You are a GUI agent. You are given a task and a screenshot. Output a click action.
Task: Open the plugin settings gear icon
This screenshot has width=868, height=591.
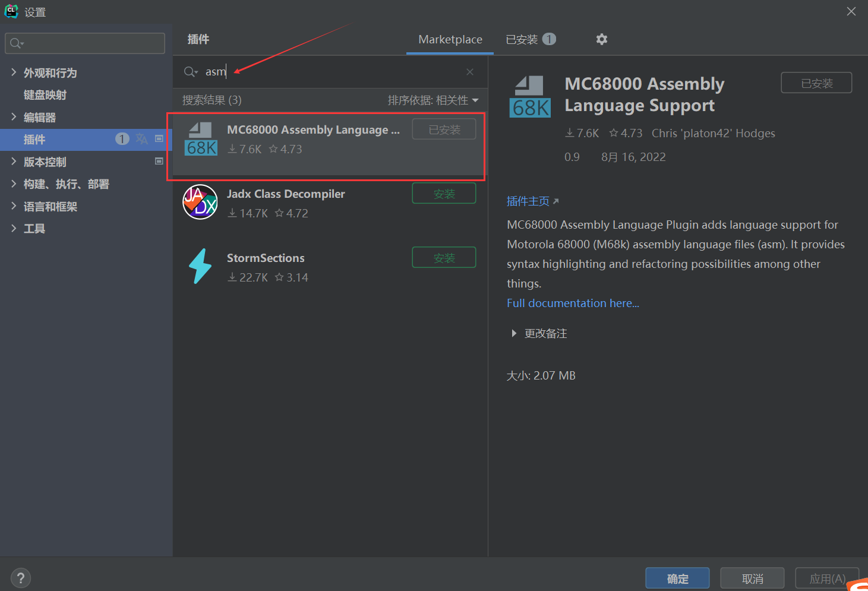click(x=601, y=39)
